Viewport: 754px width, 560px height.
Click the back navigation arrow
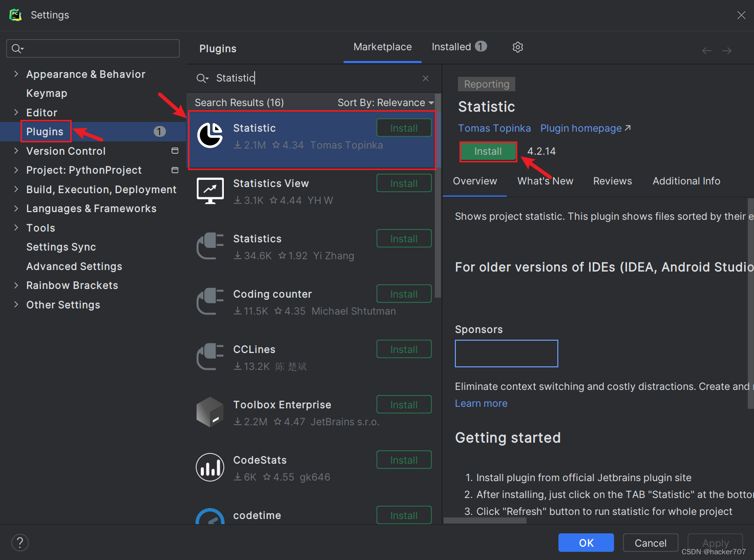point(707,50)
